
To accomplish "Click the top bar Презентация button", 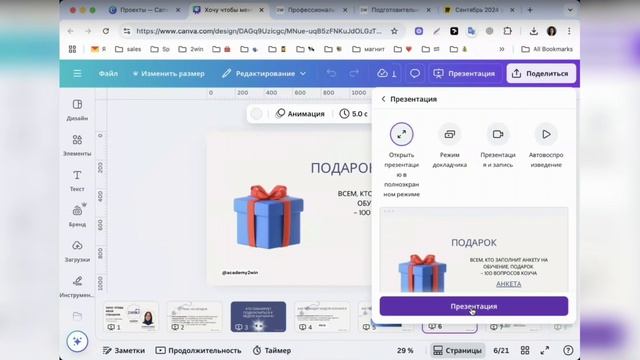I will tap(464, 73).
